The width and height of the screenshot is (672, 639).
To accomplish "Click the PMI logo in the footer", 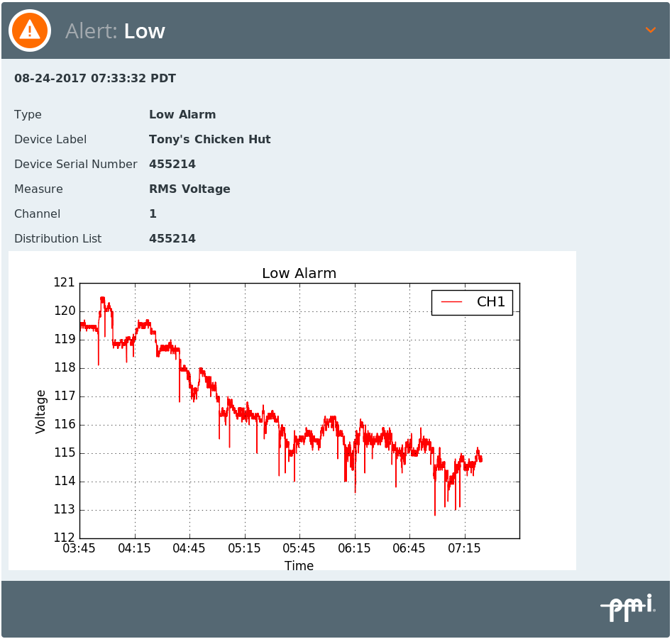I will coord(627,608).
